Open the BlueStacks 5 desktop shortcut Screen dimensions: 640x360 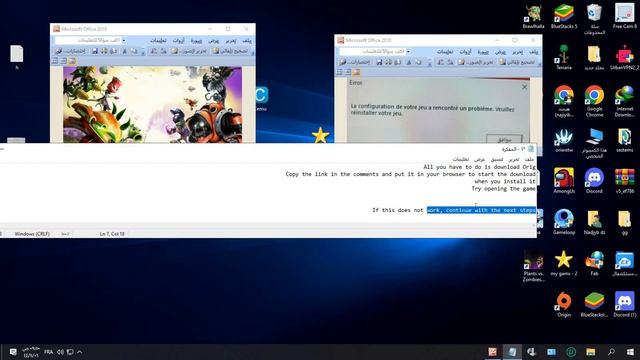564,16
